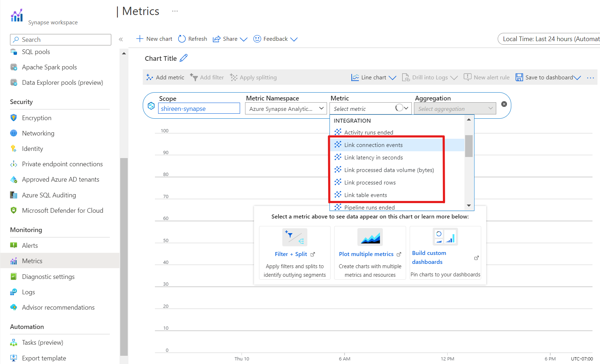The height and width of the screenshot is (364, 600).
Task: Remove the metric row with the X icon
Action: click(504, 104)
